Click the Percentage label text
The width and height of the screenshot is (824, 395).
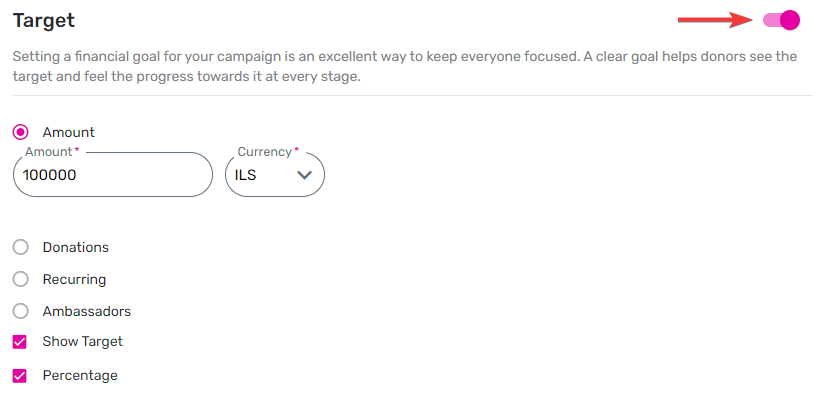[80, 376]
